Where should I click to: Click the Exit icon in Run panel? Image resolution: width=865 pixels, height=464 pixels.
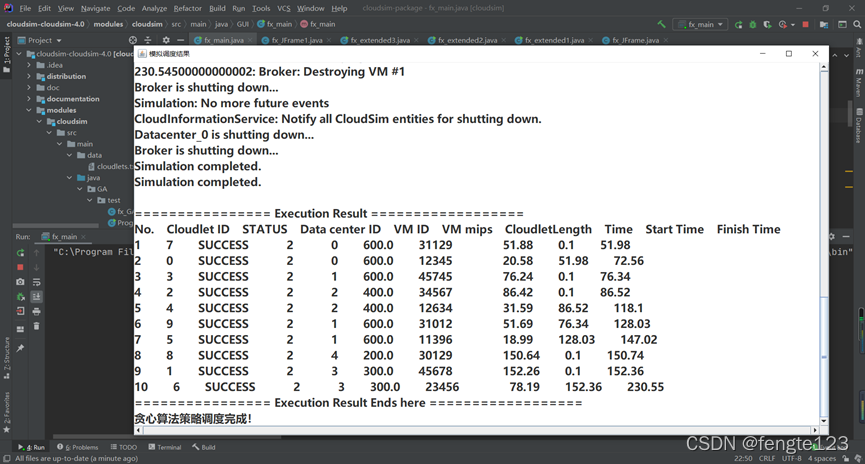[20, 312]
